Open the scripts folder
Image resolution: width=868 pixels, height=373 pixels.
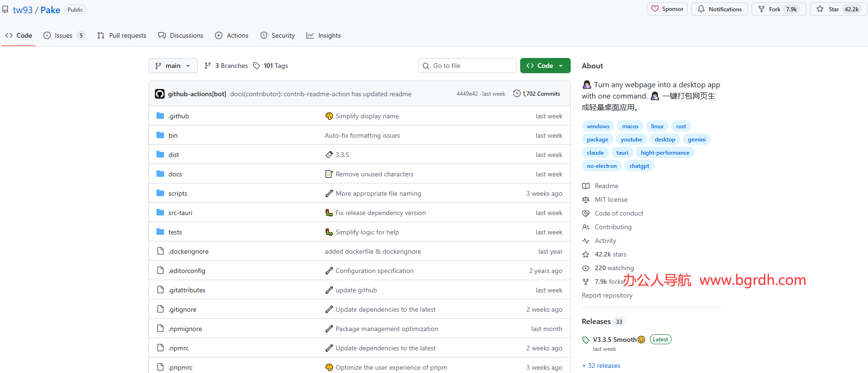click(178, 193)
